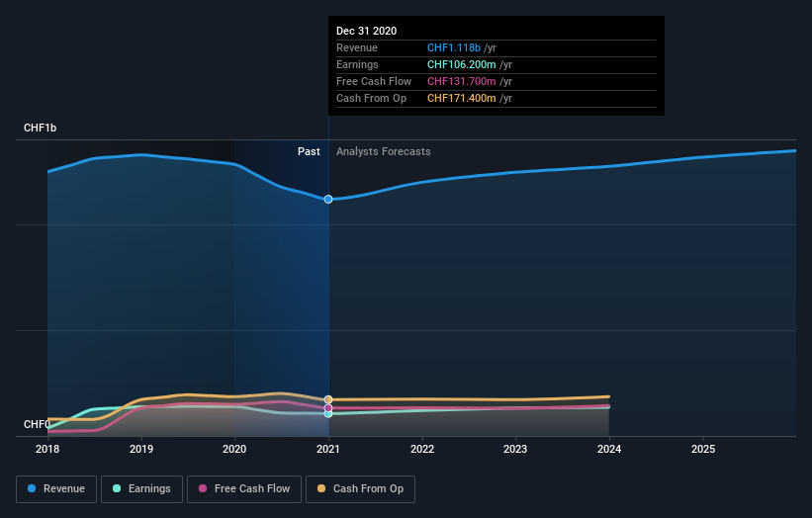Viewport: 812px width, 518px height.
Task: Click the CHF0 y-axis label
Action: pos(38,424)
